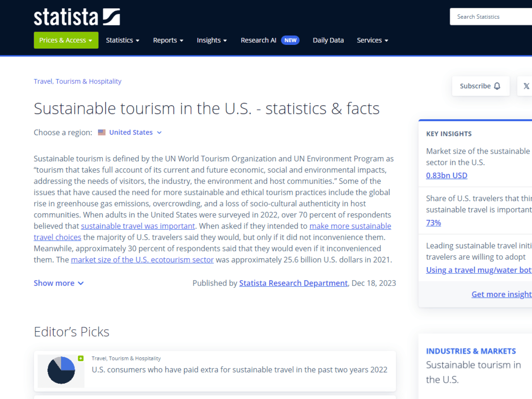Click 'Sustainable tourism in the U.S.' sidebar report title
The width and height of the screenshot is (532, 399).
coord(473,372)
